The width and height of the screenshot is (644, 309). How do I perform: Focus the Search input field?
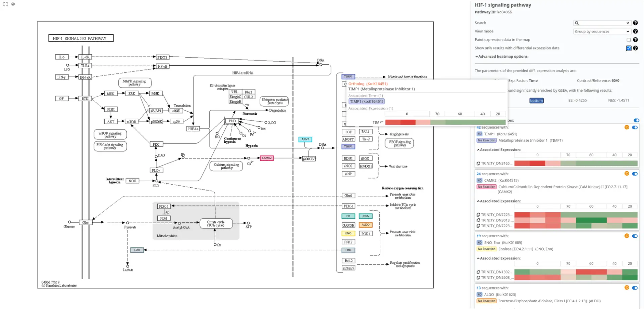point(602,23)
